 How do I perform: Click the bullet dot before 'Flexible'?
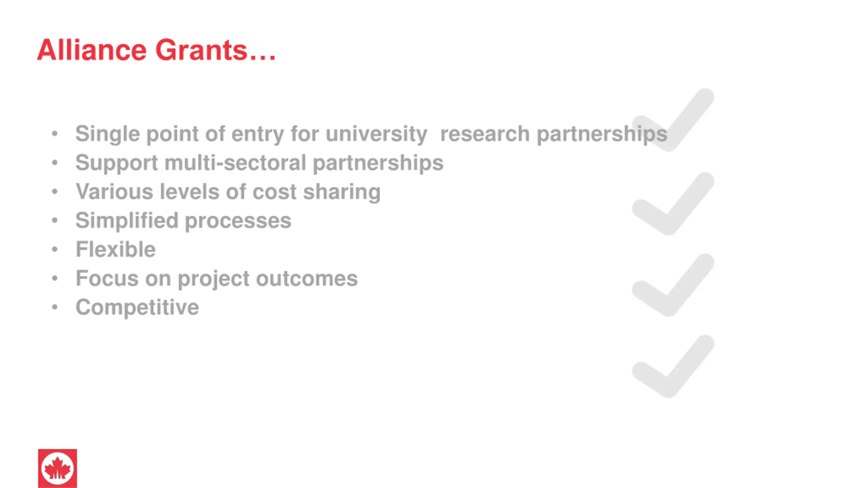point(55,250)
